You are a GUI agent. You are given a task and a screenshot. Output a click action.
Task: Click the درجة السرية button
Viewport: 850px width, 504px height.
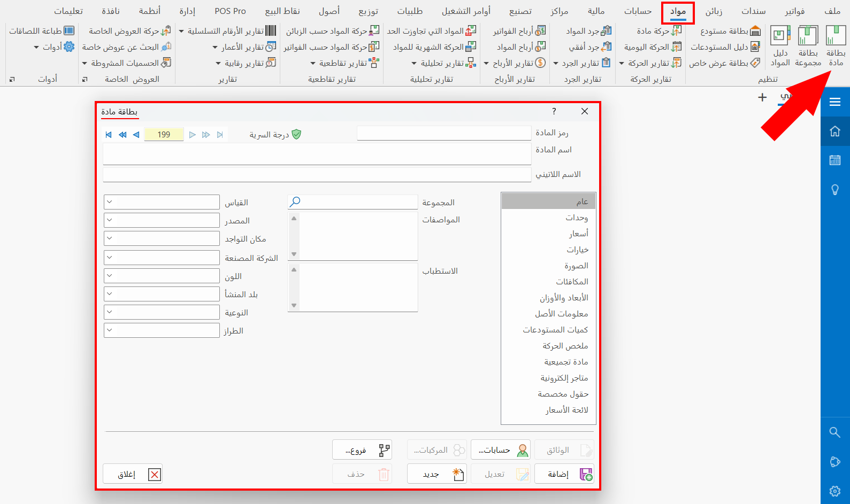(x=275, y=135)
